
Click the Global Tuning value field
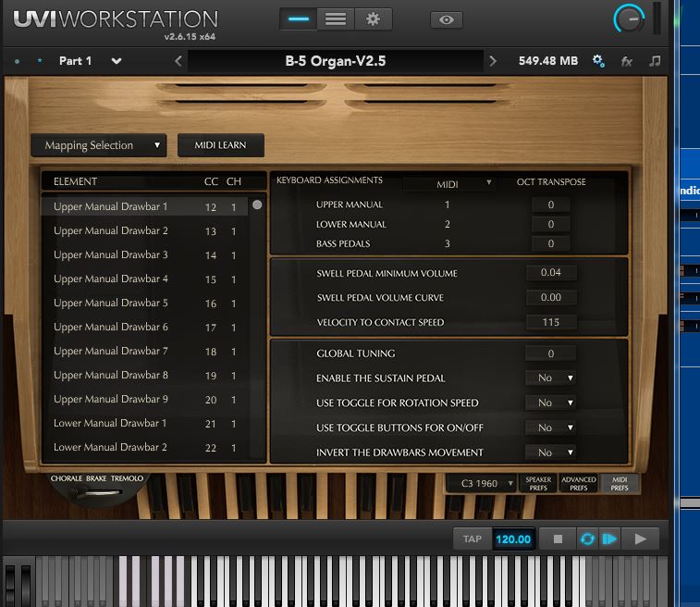tap(550, 353)
